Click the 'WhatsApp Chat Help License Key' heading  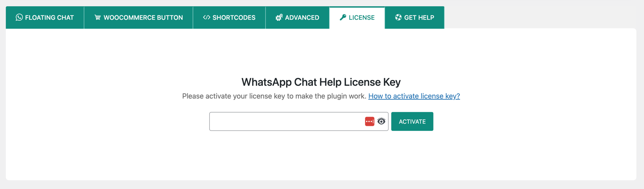click(x=321, y=82)
